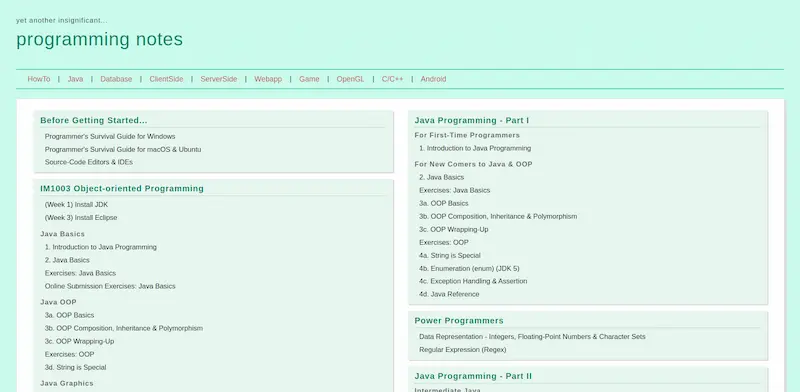Open the Data Representation link under Power Programmers
800x392 pixels.
pos(532,337)
